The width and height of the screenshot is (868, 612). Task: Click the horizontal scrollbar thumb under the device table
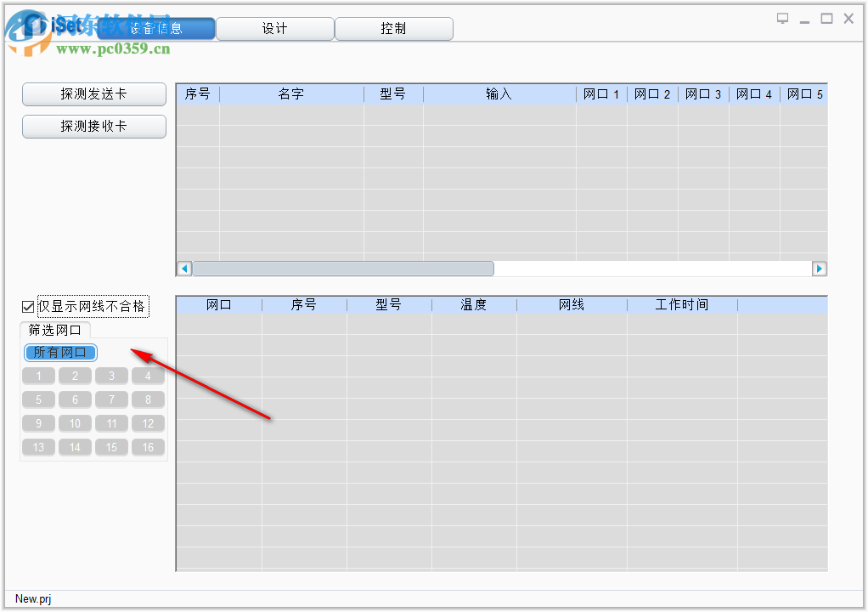[x=344, y=268]
